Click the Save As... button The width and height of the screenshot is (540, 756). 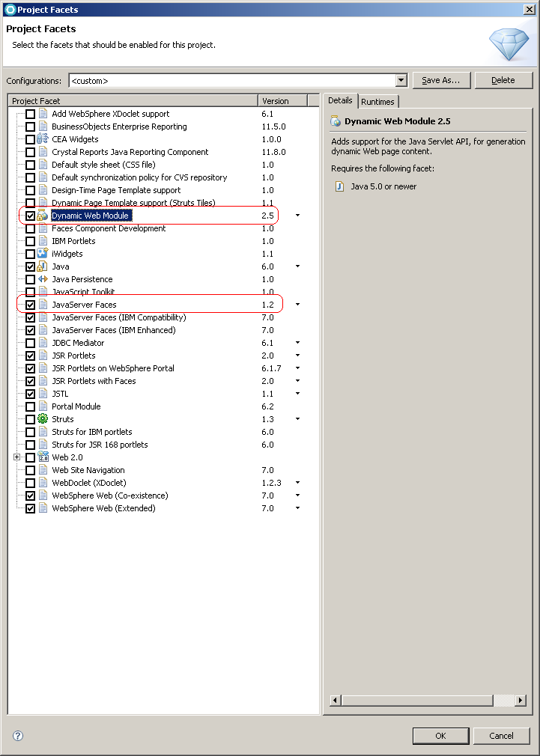click(x=442, y=81)
